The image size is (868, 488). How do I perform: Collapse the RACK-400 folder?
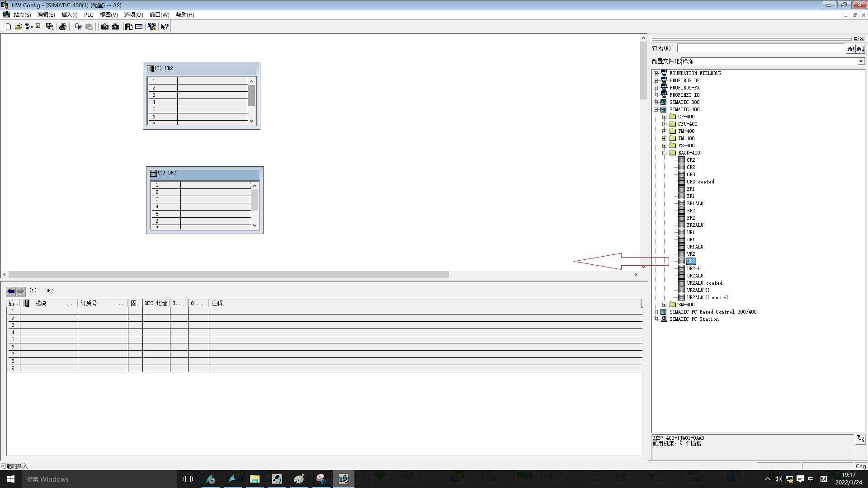coord(664,153)
